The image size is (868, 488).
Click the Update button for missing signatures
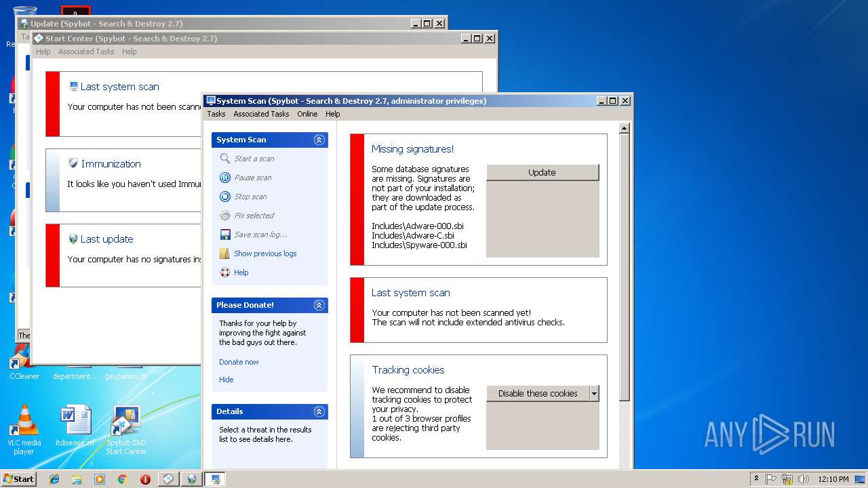coord(542,172)
